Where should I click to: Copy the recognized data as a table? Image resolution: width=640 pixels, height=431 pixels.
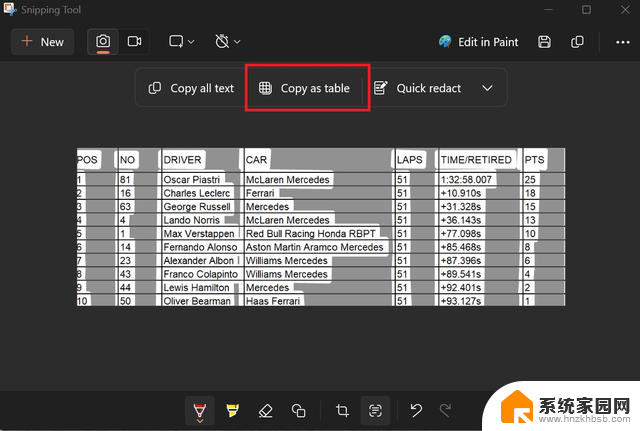click(x=305, y=88)
